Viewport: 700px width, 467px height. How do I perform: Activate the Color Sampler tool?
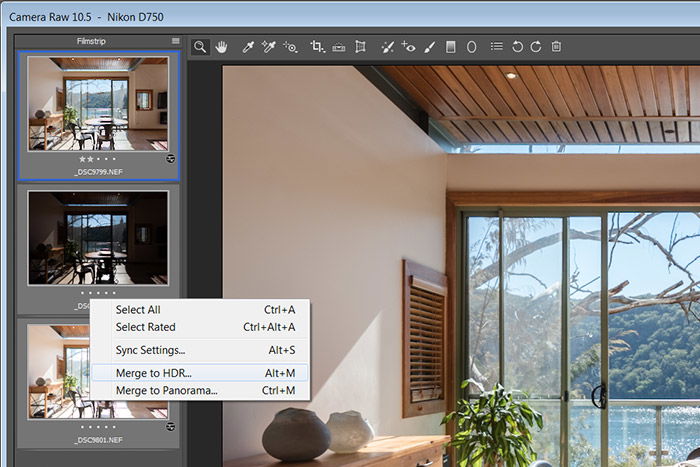(268, 46)
